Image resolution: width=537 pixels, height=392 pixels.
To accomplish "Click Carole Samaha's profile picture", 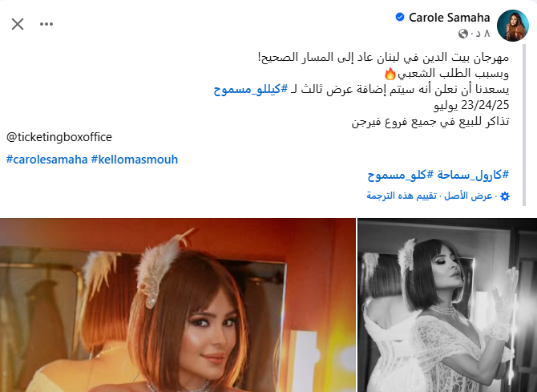I will pos(513,26).
